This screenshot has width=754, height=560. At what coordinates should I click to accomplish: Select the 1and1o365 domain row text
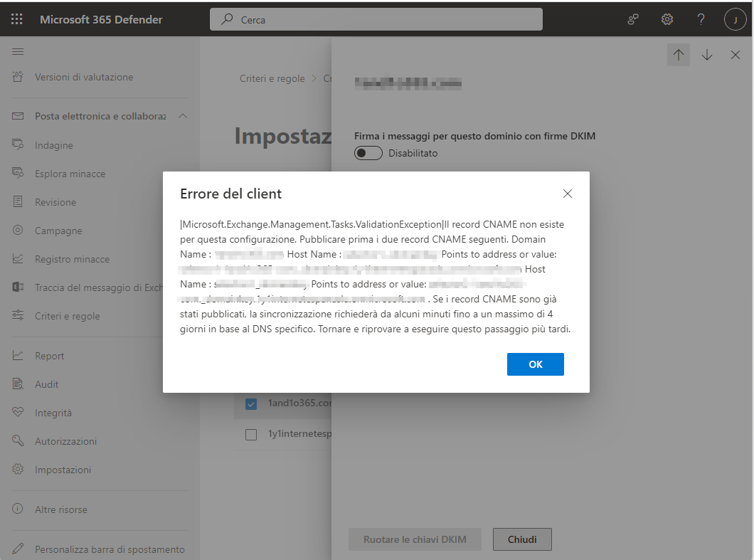(299, 403)
